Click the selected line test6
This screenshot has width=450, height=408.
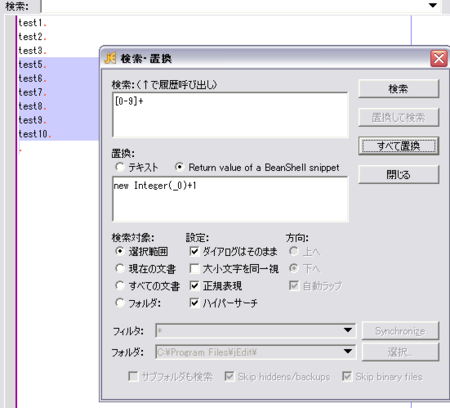point(31,78)
